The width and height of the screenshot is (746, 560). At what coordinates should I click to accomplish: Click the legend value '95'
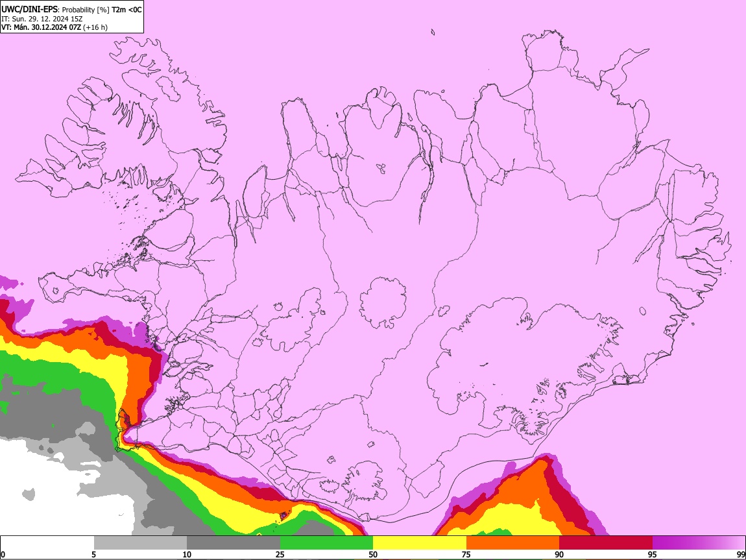click(653, 555)
